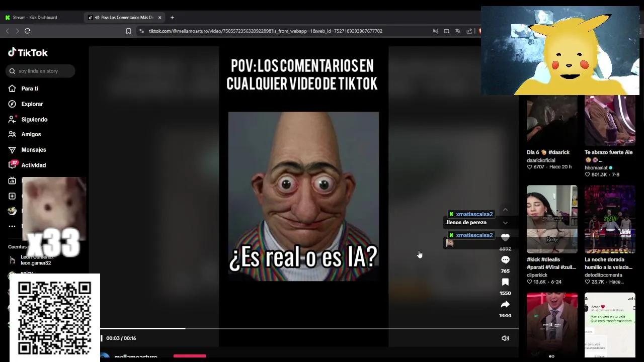Click the search field 'soy linda on story'
Viewport: 644px width, 362px height.
click(x=40, y=71)
